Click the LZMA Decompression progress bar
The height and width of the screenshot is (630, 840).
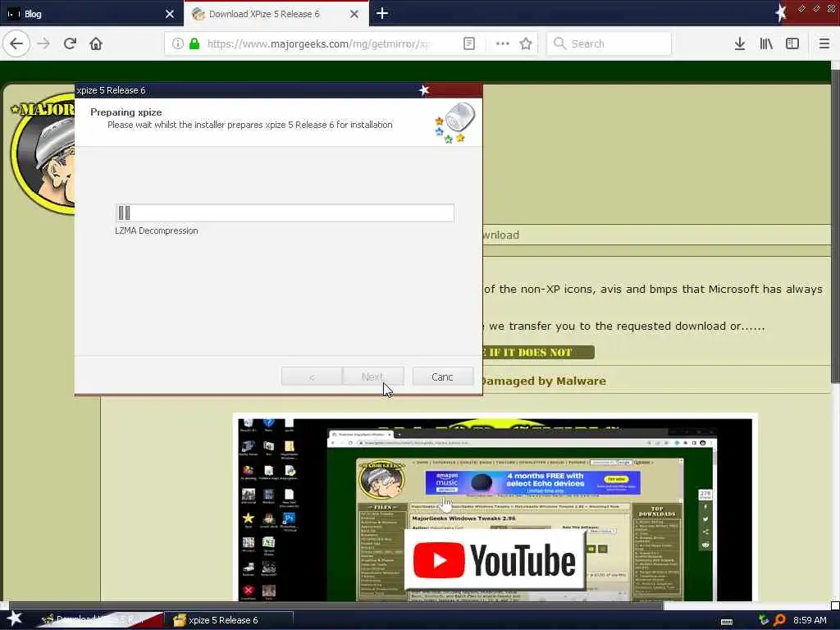(x=285, y=212)
